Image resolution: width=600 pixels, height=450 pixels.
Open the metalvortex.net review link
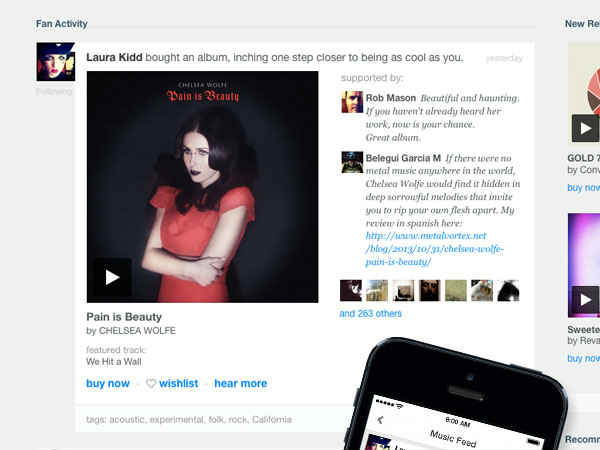coord(434,249)
